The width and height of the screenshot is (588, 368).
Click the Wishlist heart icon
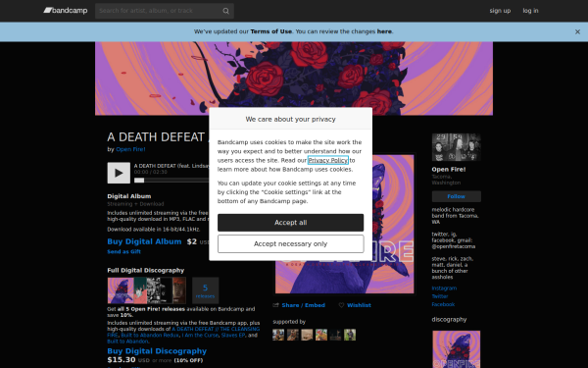(341, 305)
